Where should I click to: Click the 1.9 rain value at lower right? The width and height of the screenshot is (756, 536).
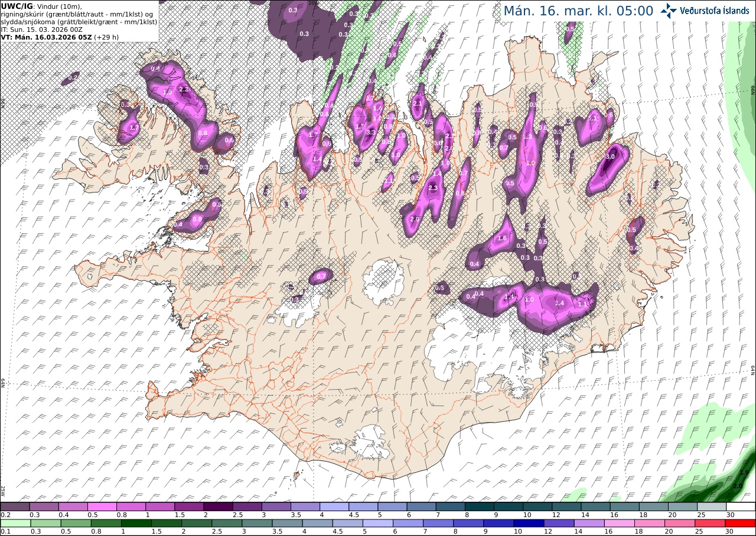tap(745, 472)
